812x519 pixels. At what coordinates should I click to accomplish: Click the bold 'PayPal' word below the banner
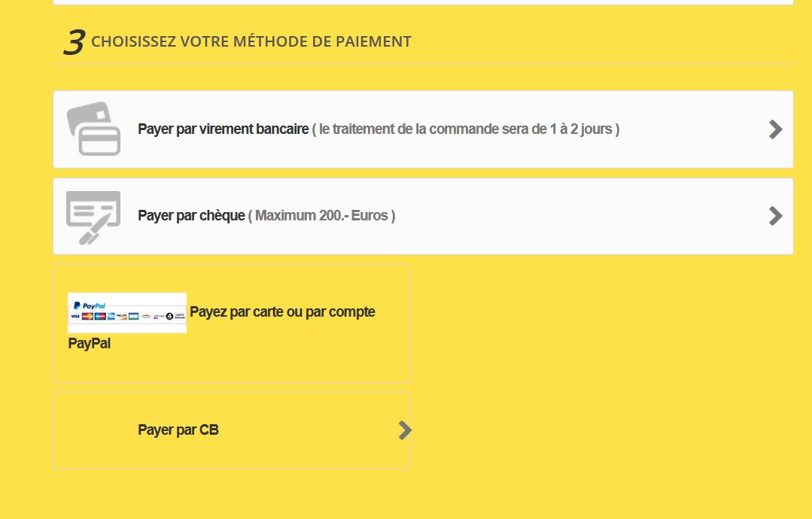pyautogui.click(x=89, y=343)
